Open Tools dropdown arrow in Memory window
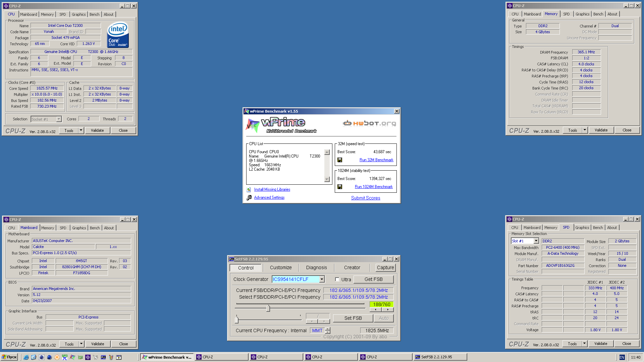Screen dimensions: 644x362 [x=585, y=130]
